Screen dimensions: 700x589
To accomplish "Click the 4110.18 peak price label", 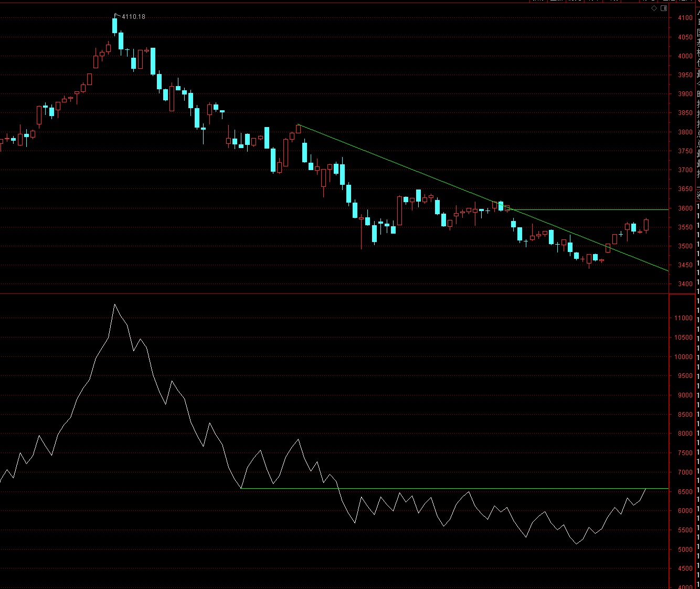I will [x=133, y=17].
